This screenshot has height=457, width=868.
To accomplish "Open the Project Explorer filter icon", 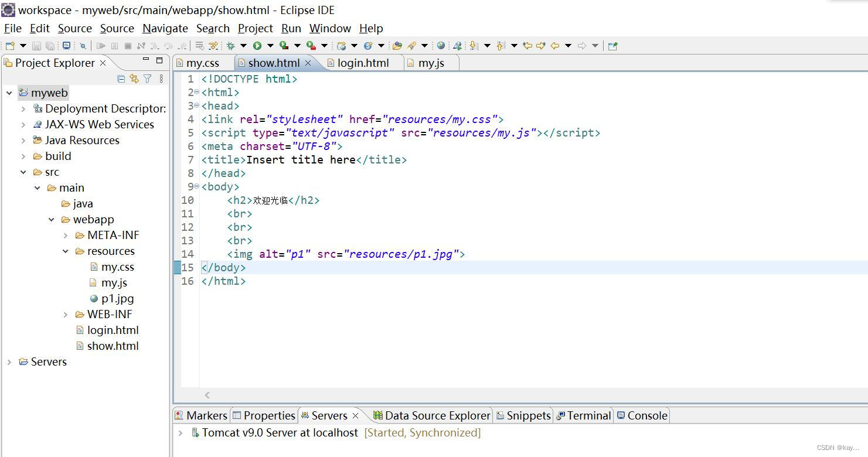I will pos(148,78).
